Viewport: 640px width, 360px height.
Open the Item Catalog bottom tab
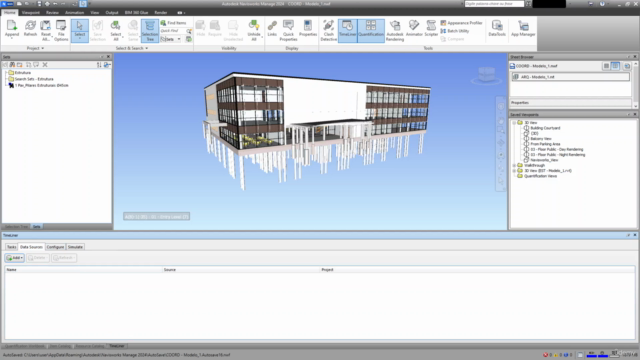coord(60,346)
